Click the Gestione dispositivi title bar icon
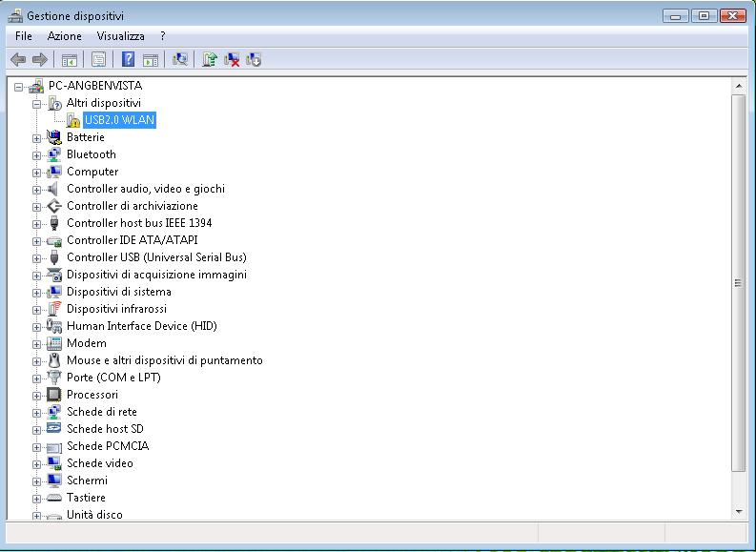Image resolution: width=756 pixels, height=552 pixels. pyautogui.click(x=15, y=15)
